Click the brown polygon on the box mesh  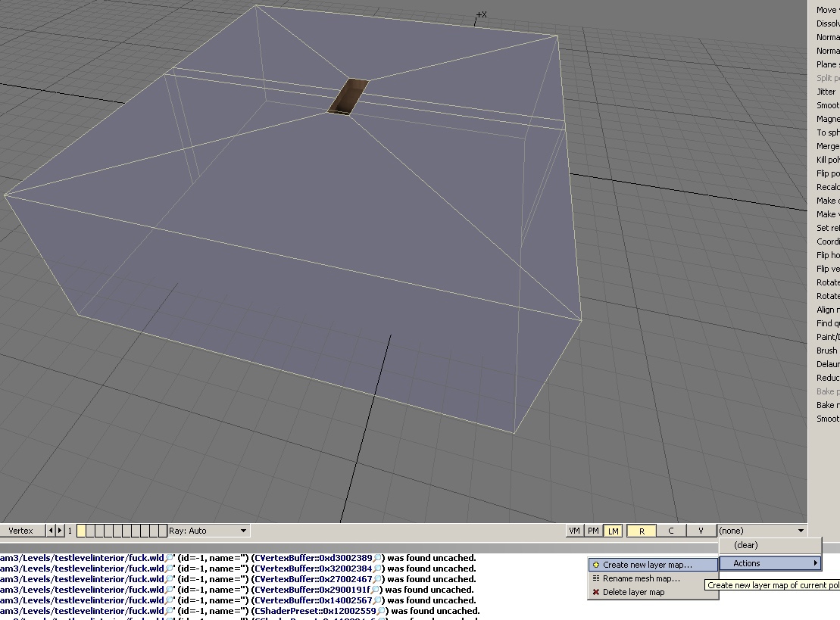coord(348,96)
